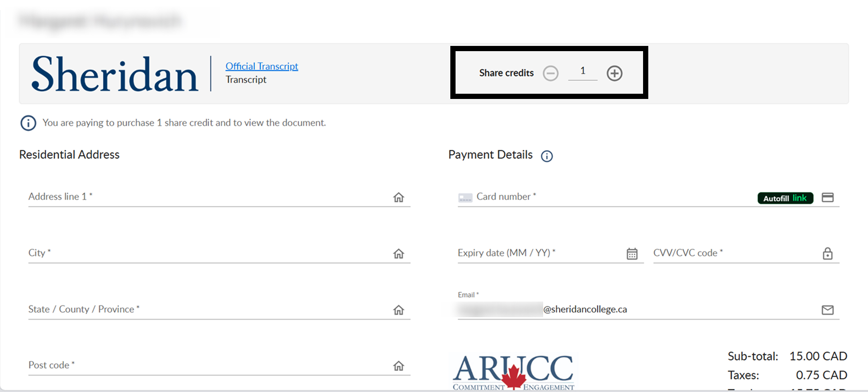This screenshot has height=392, width=868.
Task: Click the Share credits label
Action: pyautogui.click(x=506, y=73)
